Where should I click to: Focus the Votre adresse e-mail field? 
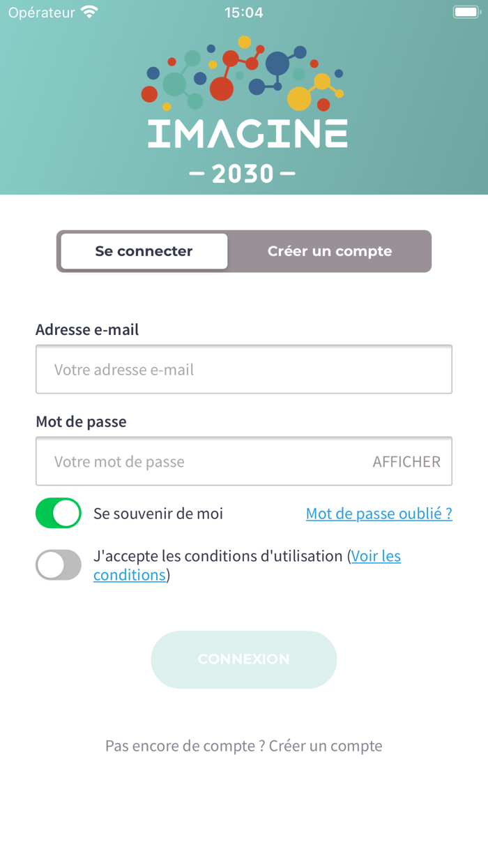point(244,370)
